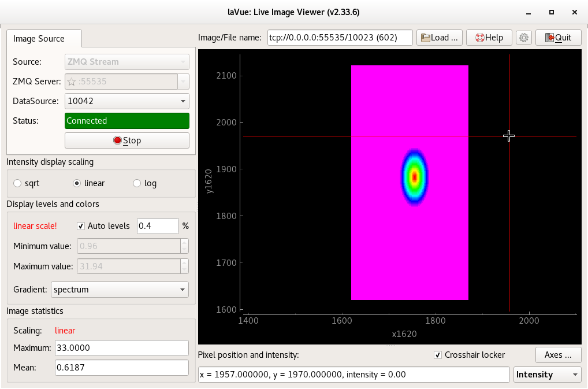Open the Axes settings dialog
Image resolution: width=588 pixels, height=389 pixels.
(558, 355)
